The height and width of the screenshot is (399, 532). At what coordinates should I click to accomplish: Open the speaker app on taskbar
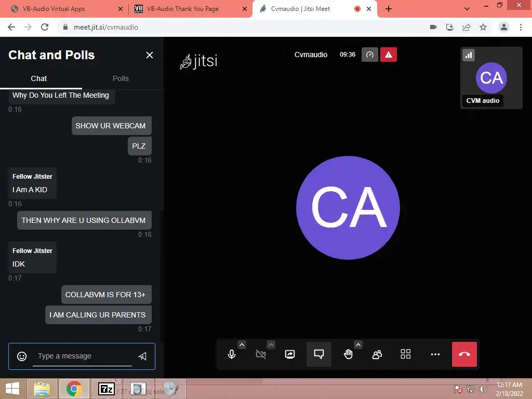pyautogui.click(x=170, y=389)
